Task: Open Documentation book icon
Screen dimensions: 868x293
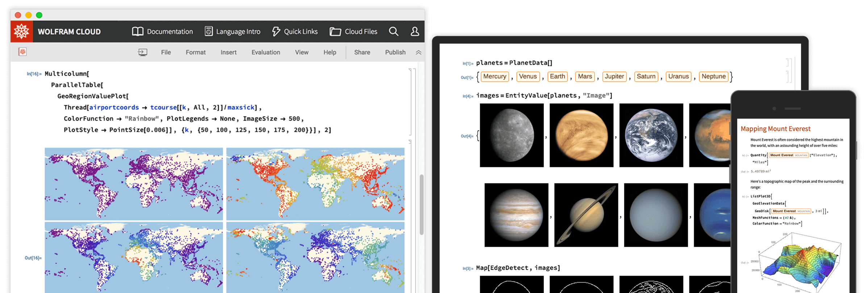Action: point(138,31)
